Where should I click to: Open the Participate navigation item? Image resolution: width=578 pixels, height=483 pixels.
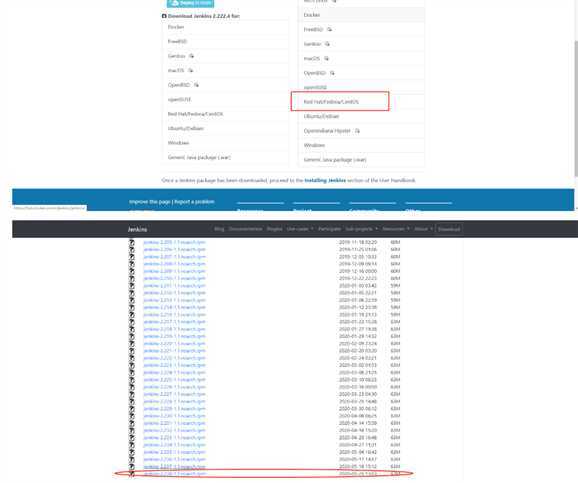pos(329,229)
